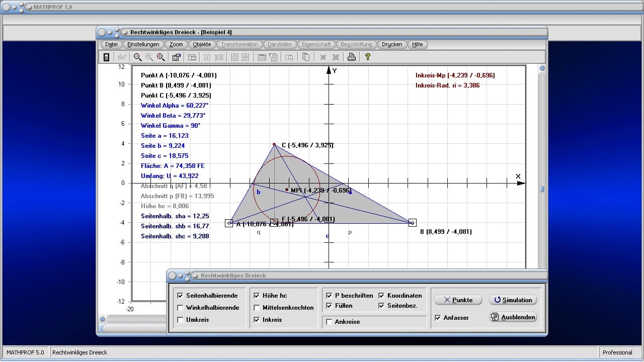Click the top knob of the vertical scrollbar
The height and width of the screenshot is (362, 644).
coord(542,68)
